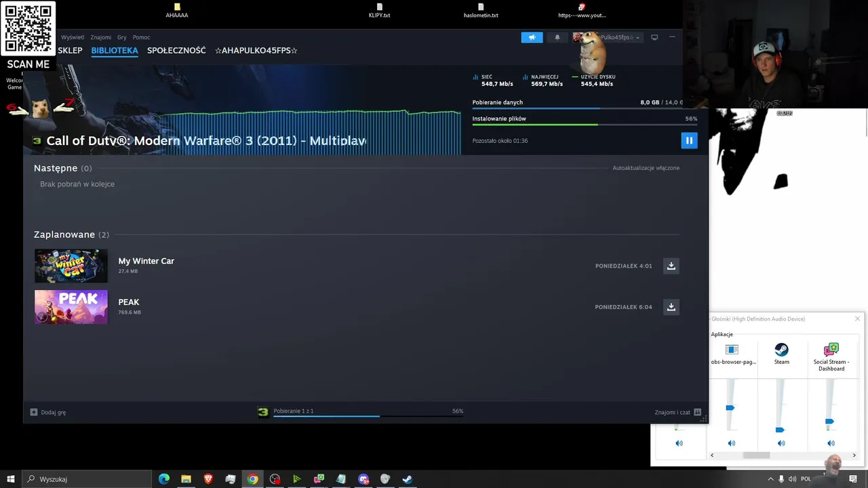
Task: Click the UŻYCIE DYSKU stat
Action: click(593, 81)
